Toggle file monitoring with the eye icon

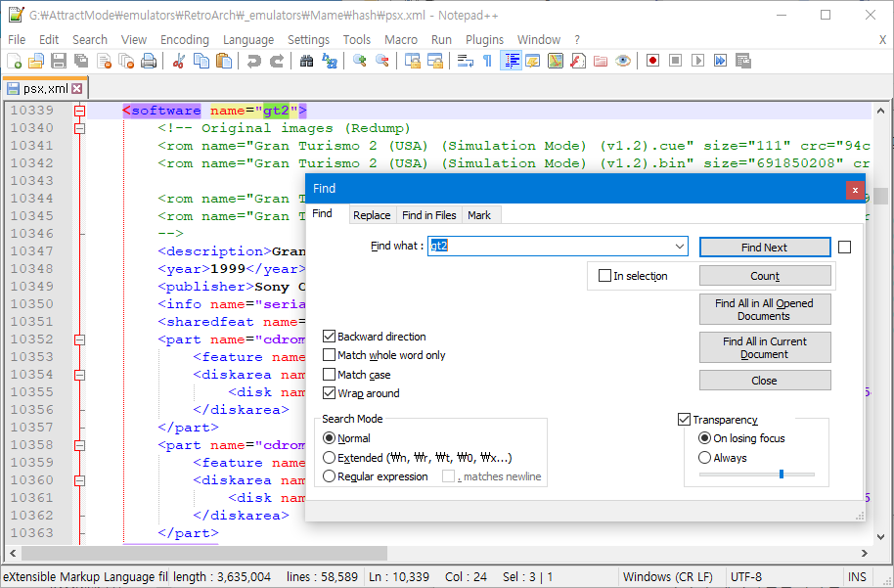[623, 61]
